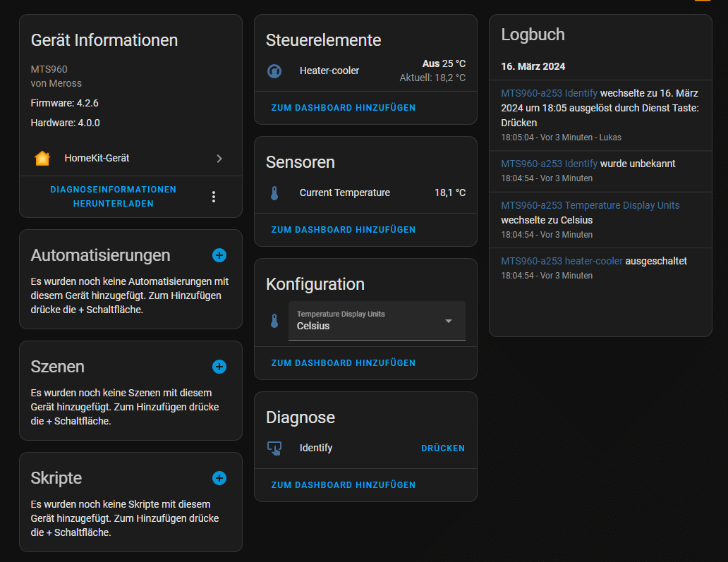Open the MTS960-a253 heater-cooler logbook link

(562, 261)
